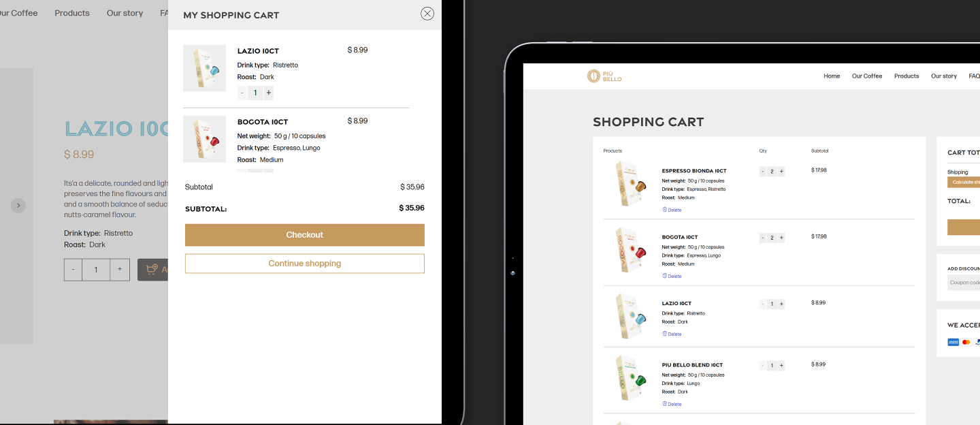Image resolution: width=980 pixels, height=425 pixels.
Task: Click the bold "SUBTOTAL:" label in popup
Action: click(206, 209)
